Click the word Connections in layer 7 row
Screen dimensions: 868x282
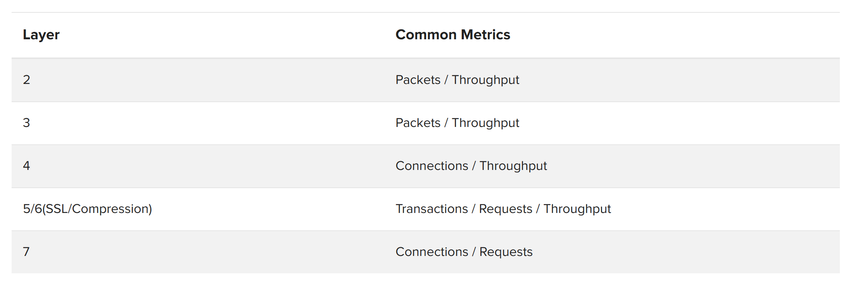point(432,252)
